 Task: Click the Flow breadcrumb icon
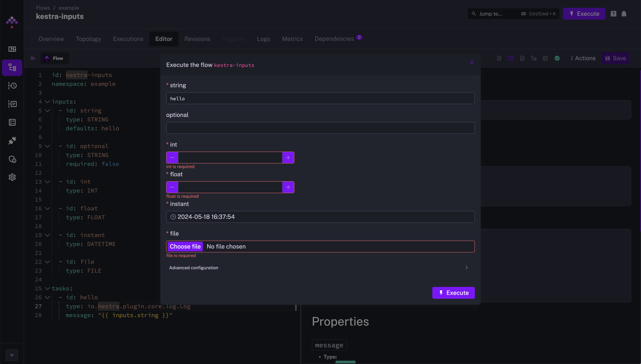tap(47, 58)
